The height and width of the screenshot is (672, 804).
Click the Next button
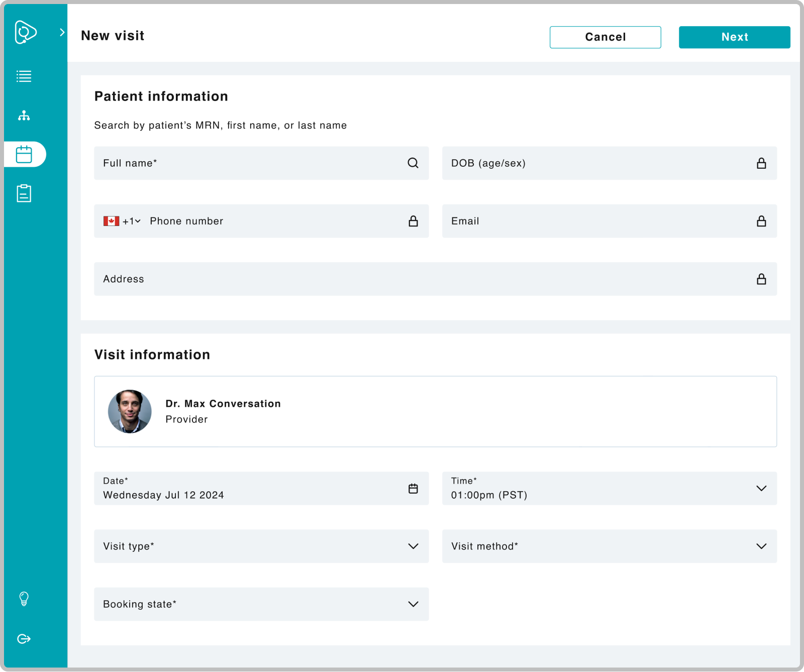734,37
